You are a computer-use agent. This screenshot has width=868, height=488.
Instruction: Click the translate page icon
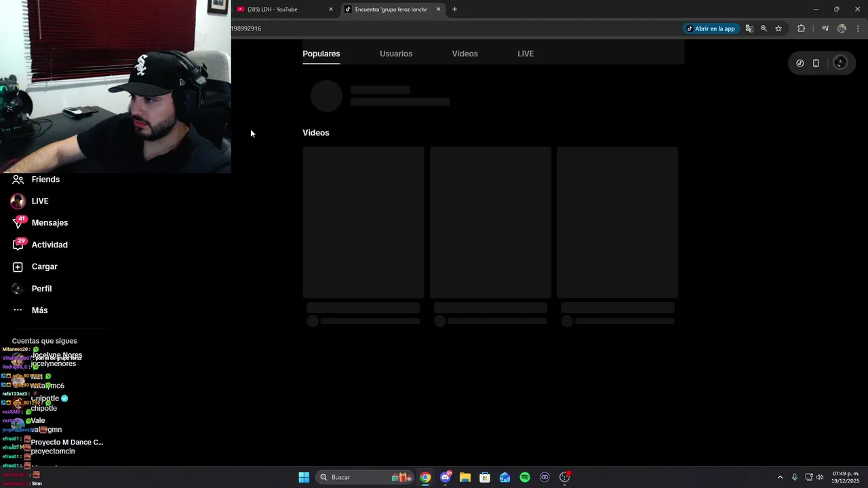pos(749,28)
